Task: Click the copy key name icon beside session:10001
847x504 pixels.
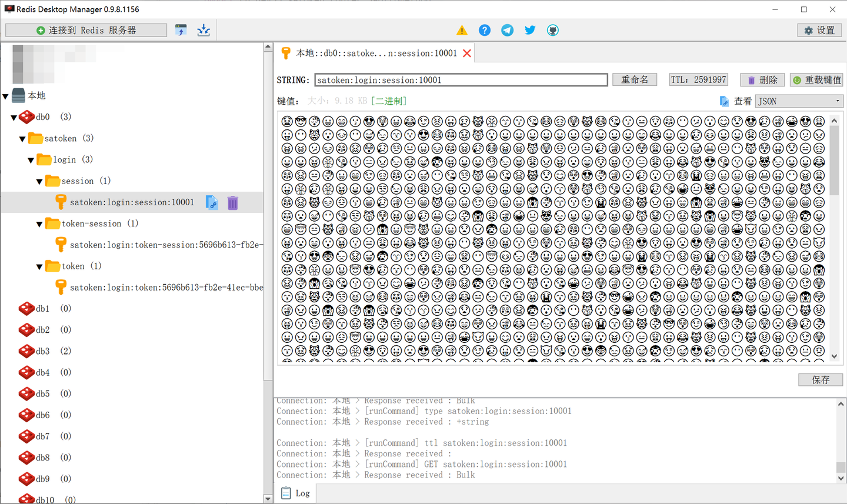Action: click(212, 203)
